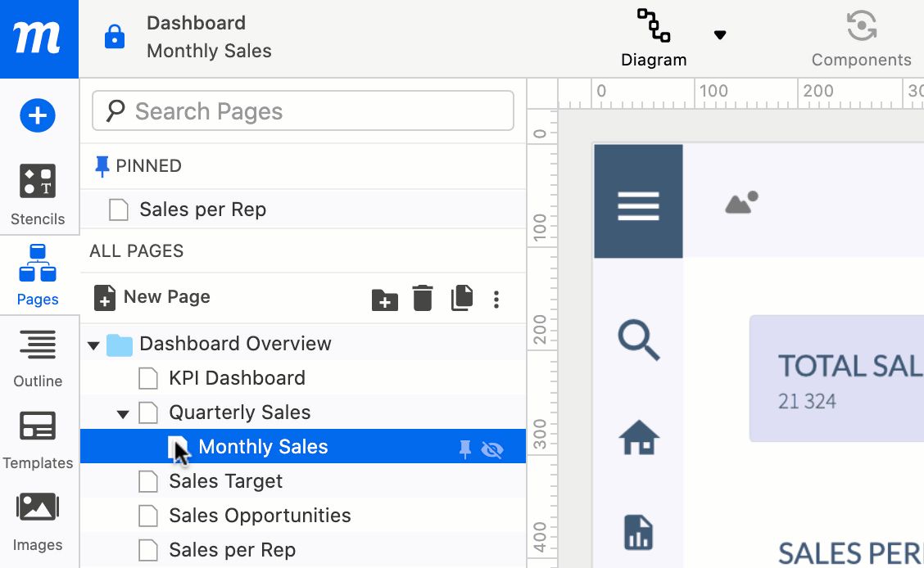Delete page using the trash icon
The image size is (924, 568).
(423, 298)
